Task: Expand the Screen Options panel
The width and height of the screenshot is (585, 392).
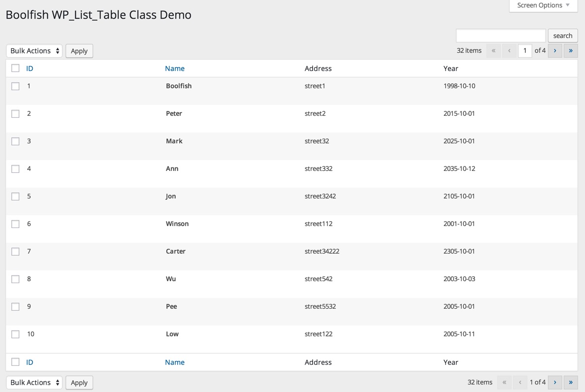Action: point(543,5)
